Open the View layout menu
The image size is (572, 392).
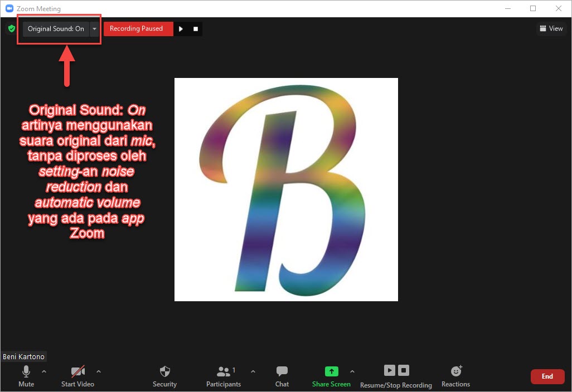[551, 28]
